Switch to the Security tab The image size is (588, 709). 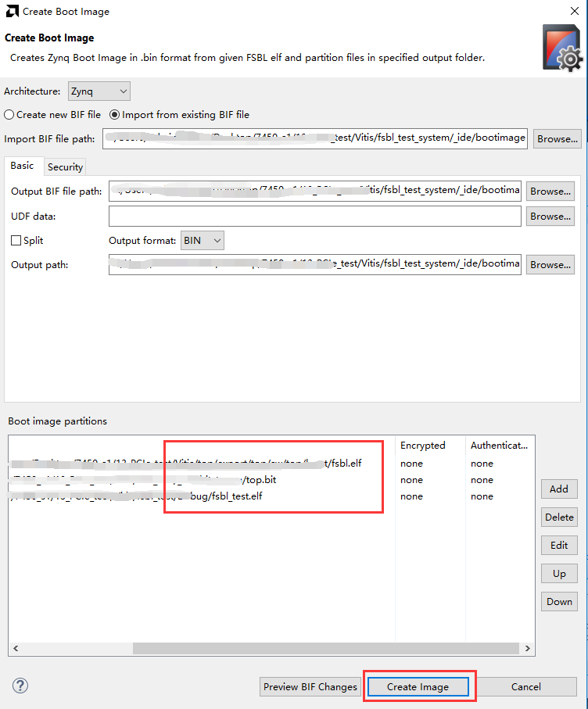pos(65,167)
